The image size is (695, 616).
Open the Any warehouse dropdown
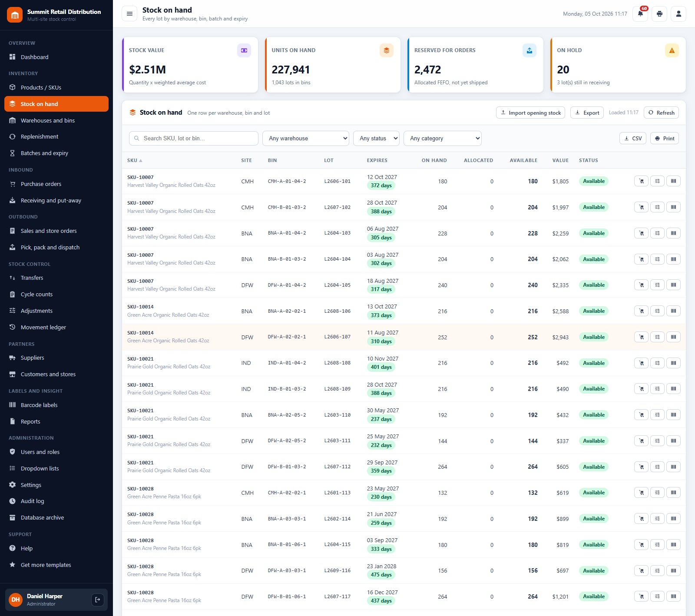point(306,138)
